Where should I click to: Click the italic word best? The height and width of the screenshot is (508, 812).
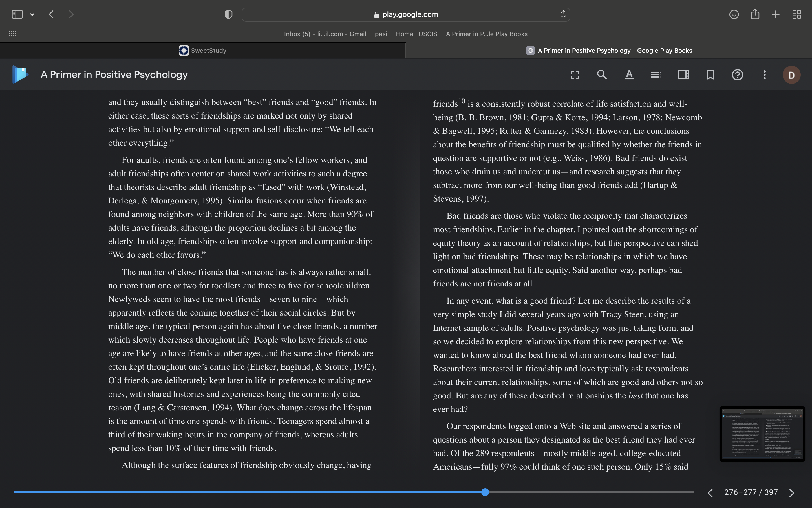coord(635,395)
